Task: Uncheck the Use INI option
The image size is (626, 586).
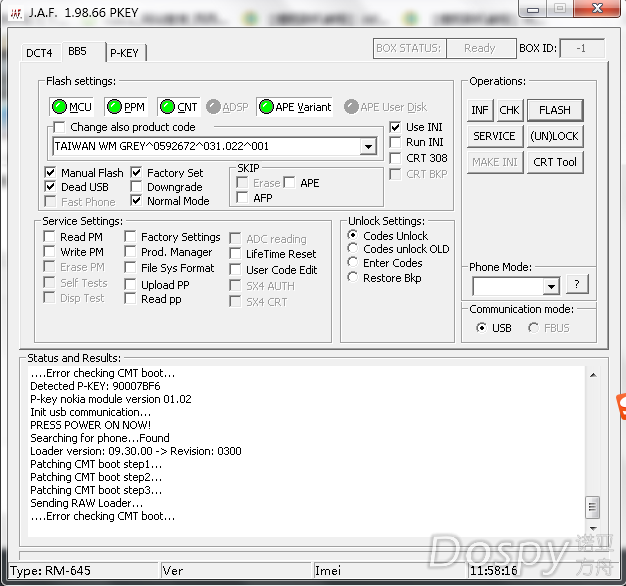Action: point(395,127)
